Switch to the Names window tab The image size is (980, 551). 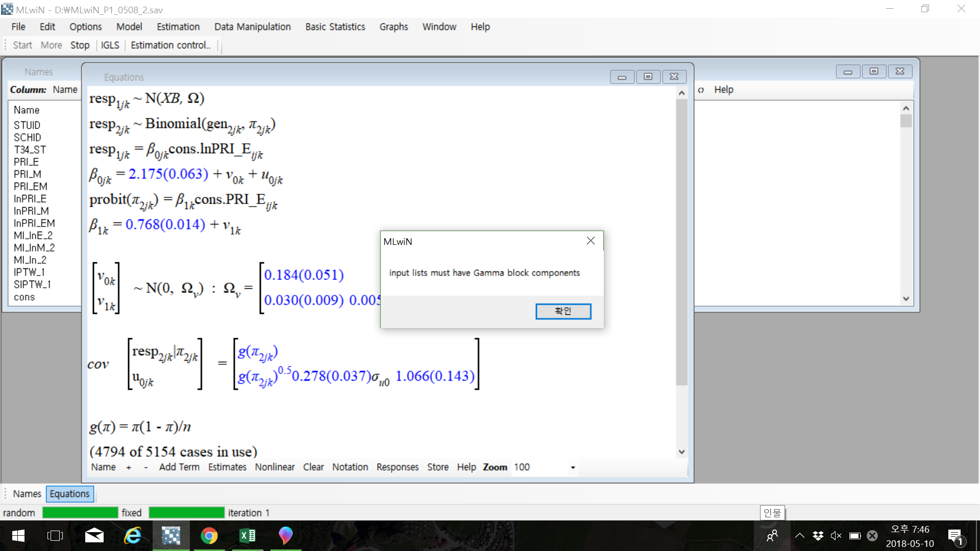(x=27, y=494)
